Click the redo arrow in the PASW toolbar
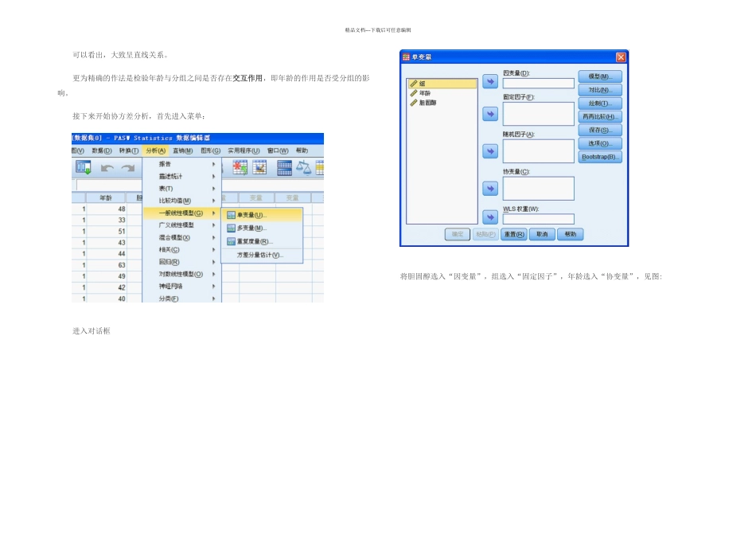756x535 pixels. tap(128, 168)
